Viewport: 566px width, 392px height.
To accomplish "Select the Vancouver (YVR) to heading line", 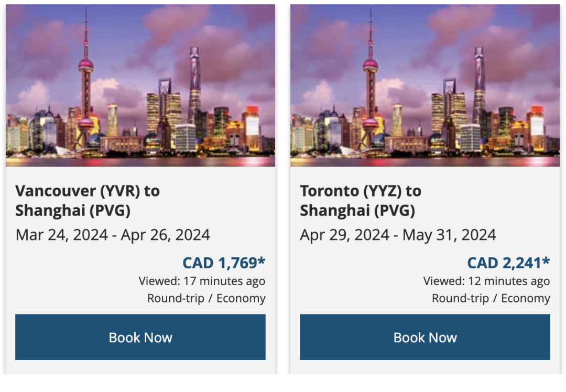I will [x=88, y=191].
